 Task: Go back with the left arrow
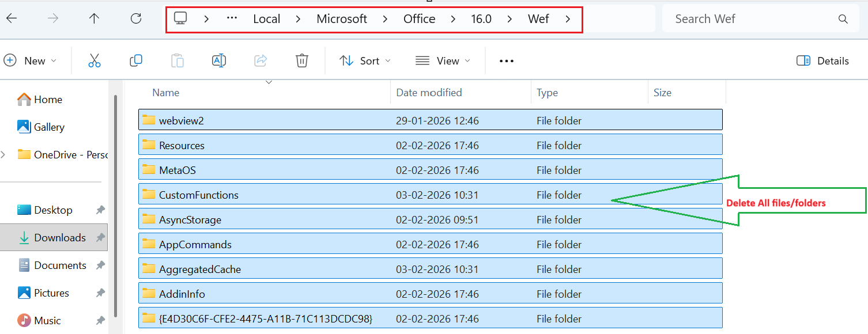tap(12, 18)
